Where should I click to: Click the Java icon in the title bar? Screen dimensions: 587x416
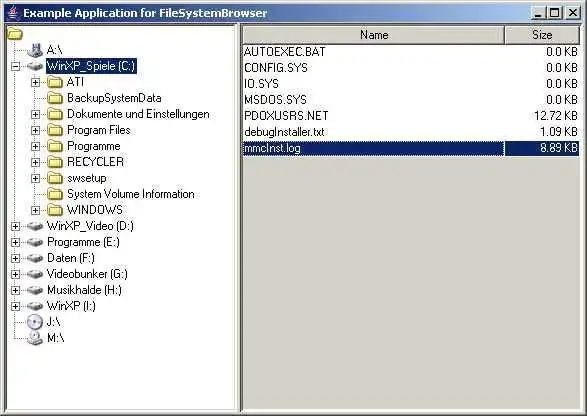click(13, 13)
